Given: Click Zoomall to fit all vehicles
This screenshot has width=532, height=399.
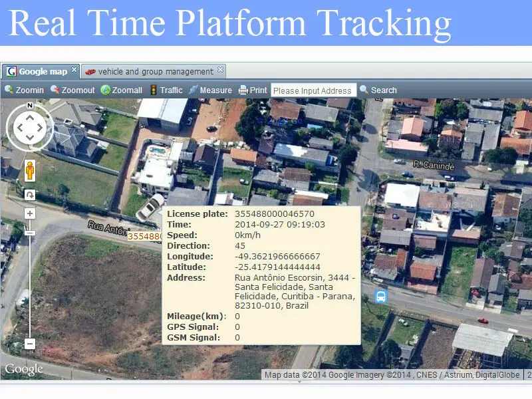Looking at the screenshot, I should click(122, 90).
